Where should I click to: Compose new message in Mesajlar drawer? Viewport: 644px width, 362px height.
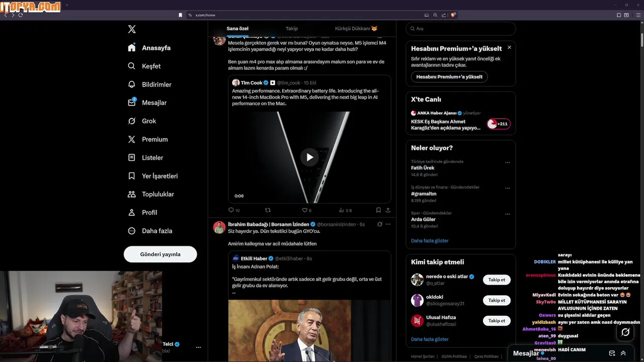[612, 353]
